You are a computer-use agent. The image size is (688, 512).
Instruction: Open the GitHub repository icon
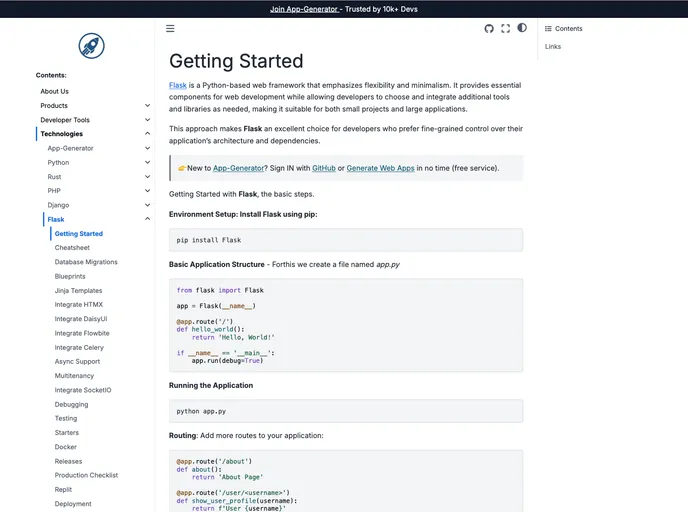coord(489,29)
